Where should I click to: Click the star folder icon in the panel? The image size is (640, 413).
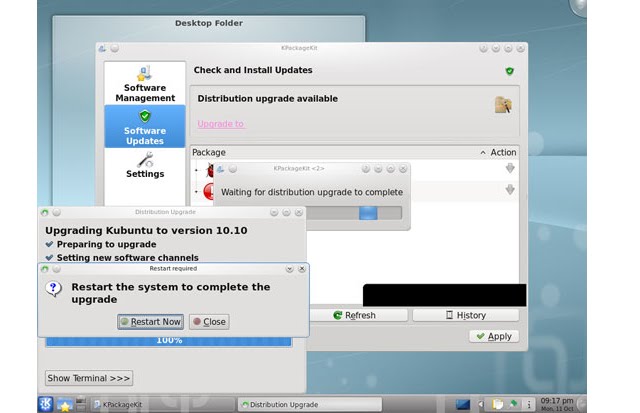coord(64,404)
